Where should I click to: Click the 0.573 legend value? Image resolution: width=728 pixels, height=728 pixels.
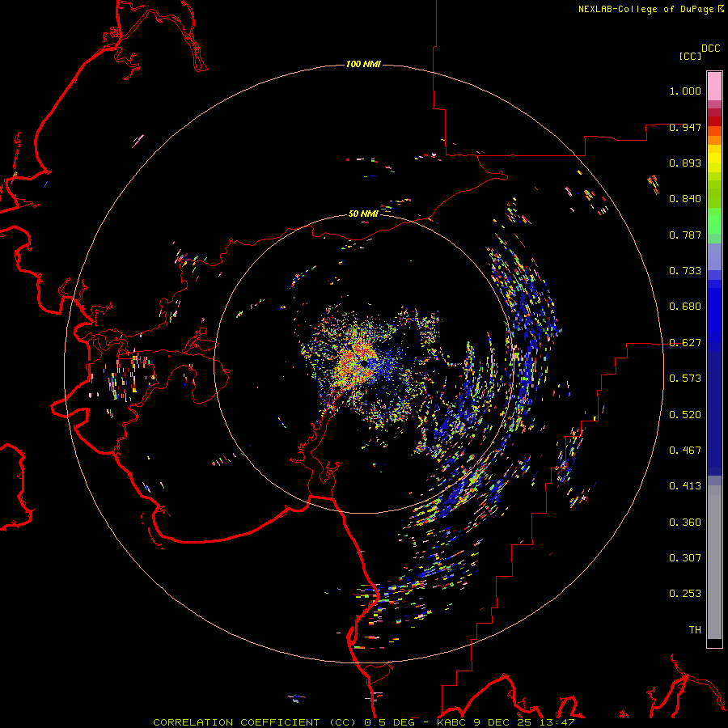tap(685, 379)
